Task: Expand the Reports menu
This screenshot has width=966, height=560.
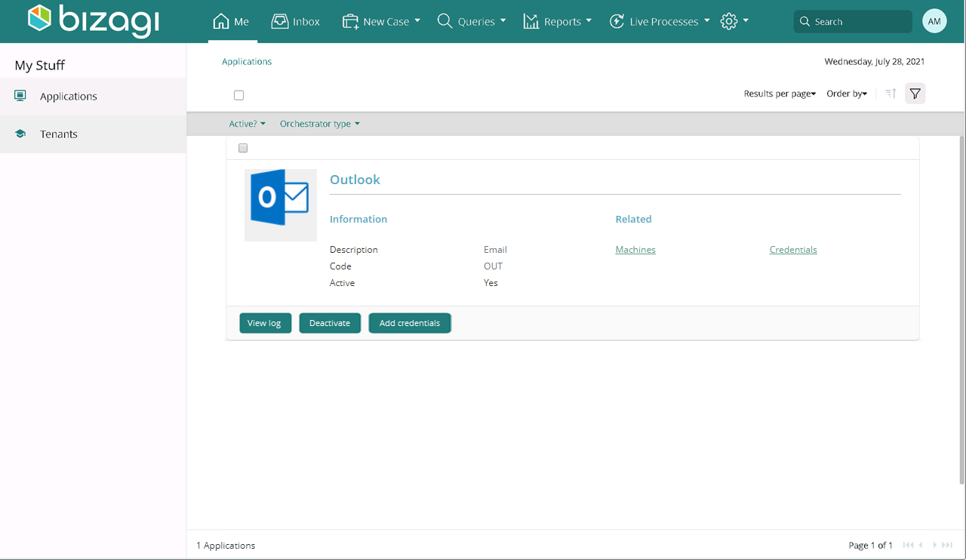Action: [x=558, y=21]
